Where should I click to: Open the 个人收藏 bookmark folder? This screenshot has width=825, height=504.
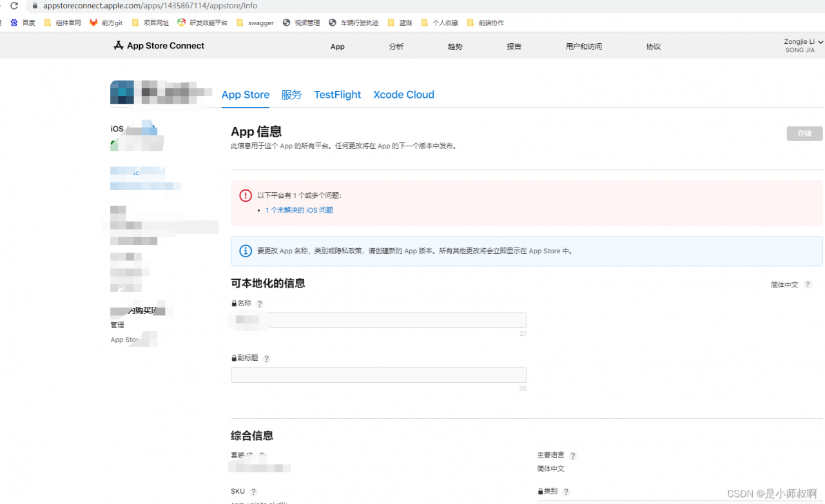click(440, 23)
